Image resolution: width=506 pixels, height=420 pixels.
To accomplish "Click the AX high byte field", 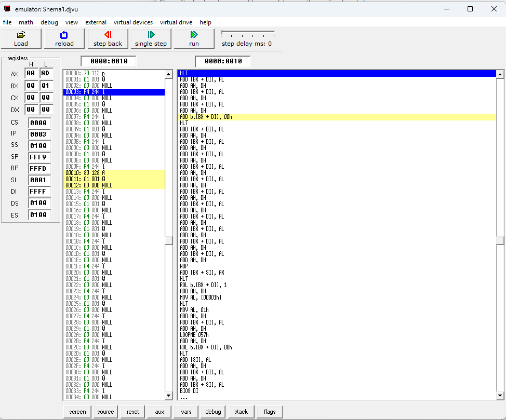I will [x=31, y=73].
